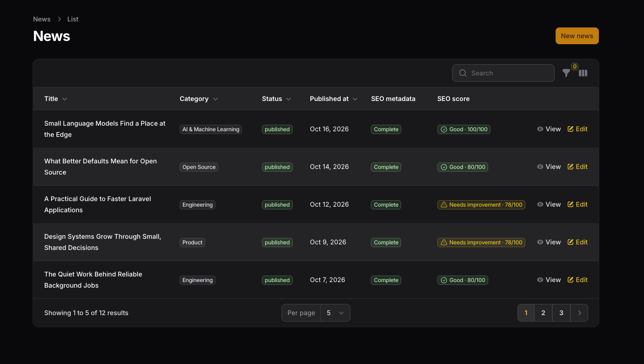Sort table by Title column

(56, 99)
